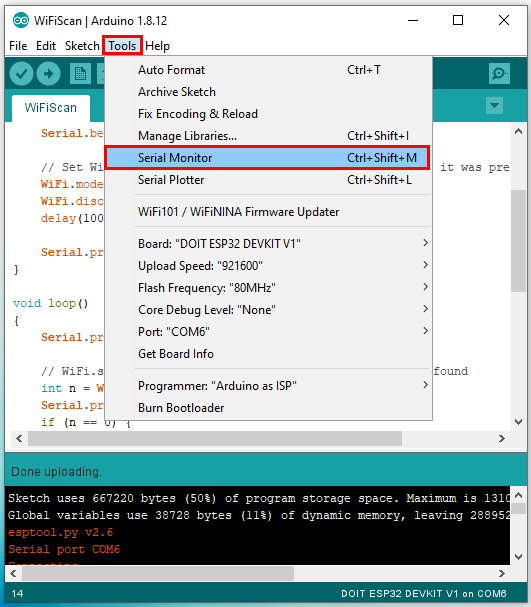Open the tab options dropdown arrow
This screenshot has height=607, width=531.
tap(494, 105)
